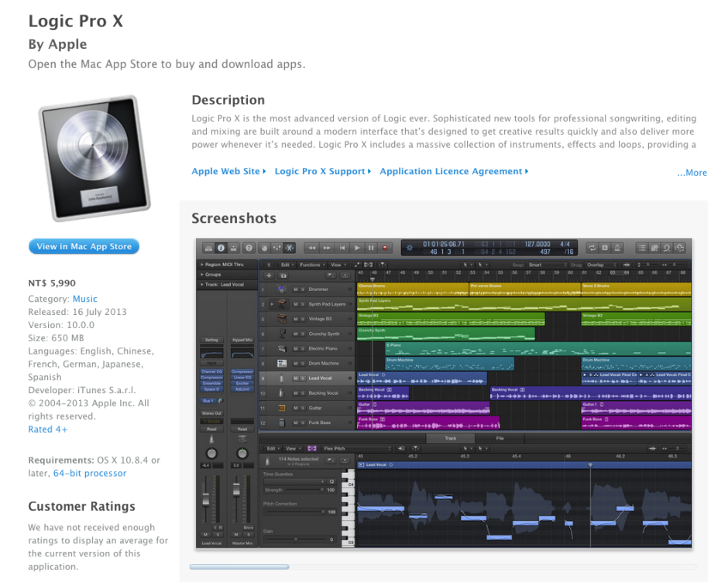
Task: Select the Lead Vocal microphone icon
Action: (282, 378)
